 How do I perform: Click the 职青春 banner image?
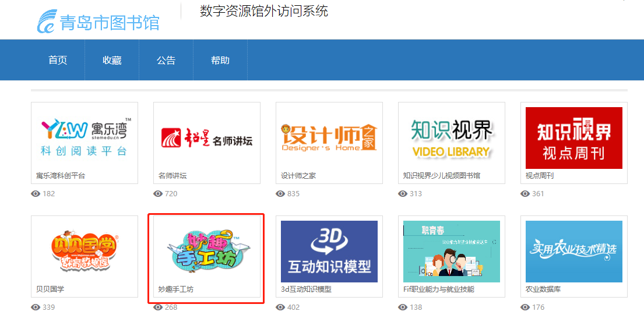coord(451,252)
